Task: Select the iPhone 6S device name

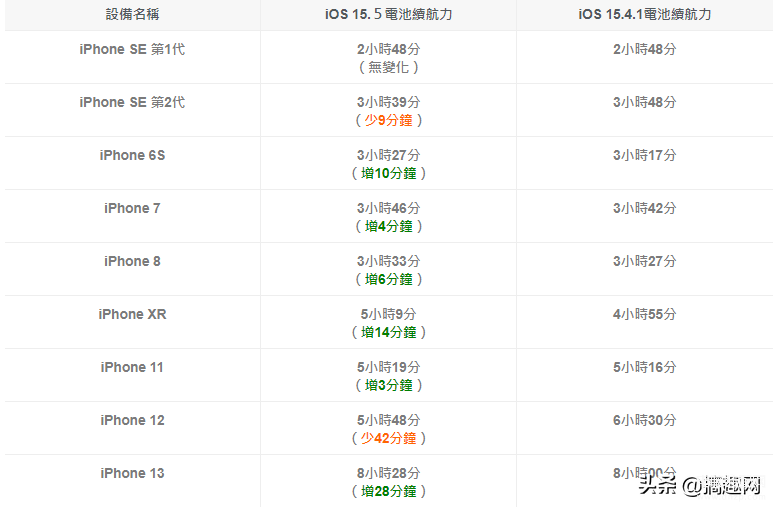Action: coord(132,155)
